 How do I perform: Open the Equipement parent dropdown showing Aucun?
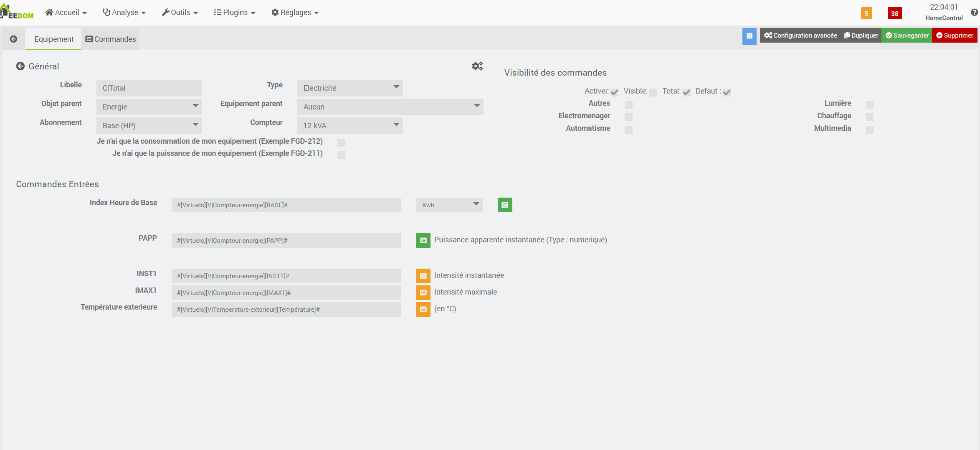[390, 107]
